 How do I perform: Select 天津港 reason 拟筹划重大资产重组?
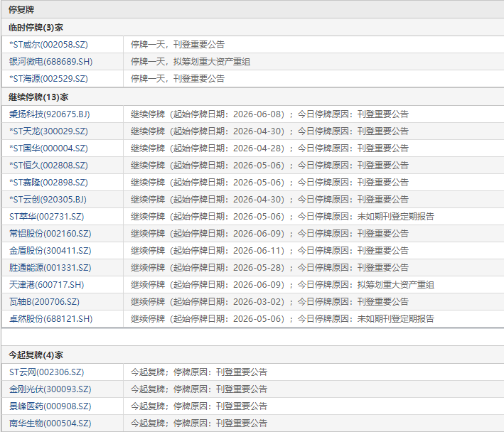(396, 285)
